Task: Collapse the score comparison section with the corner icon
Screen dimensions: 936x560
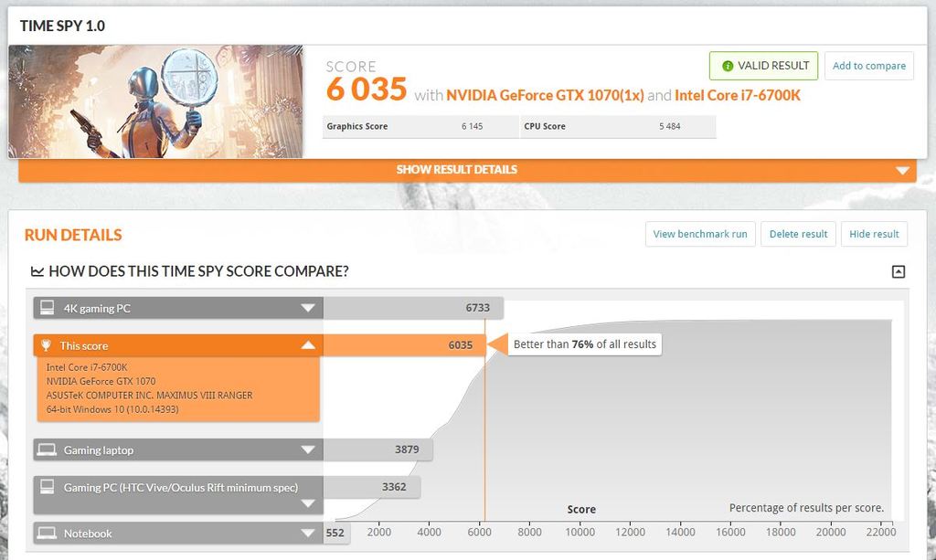Action: [898, 272]
